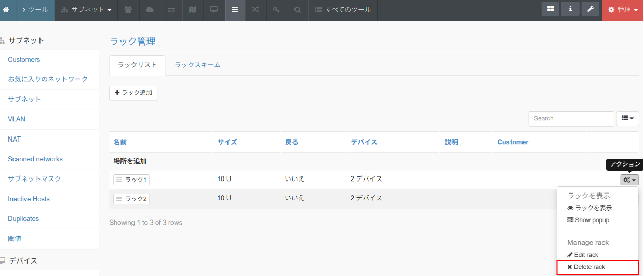
Task: Open すべてのツール list
Action: click(343, 10)
